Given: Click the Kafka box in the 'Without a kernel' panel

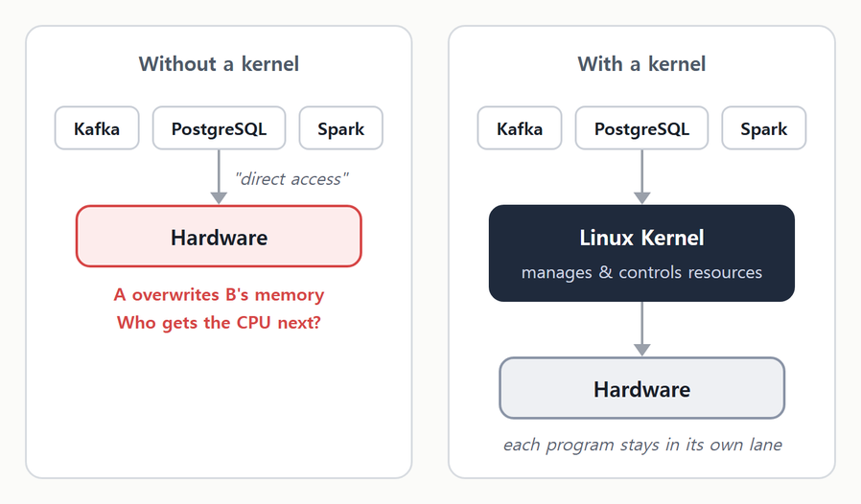Looking at the screenshot, I should (97, 128).
